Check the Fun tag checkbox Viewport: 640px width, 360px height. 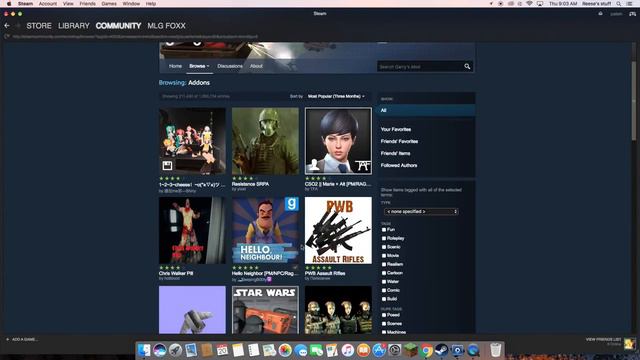point(384,230)
